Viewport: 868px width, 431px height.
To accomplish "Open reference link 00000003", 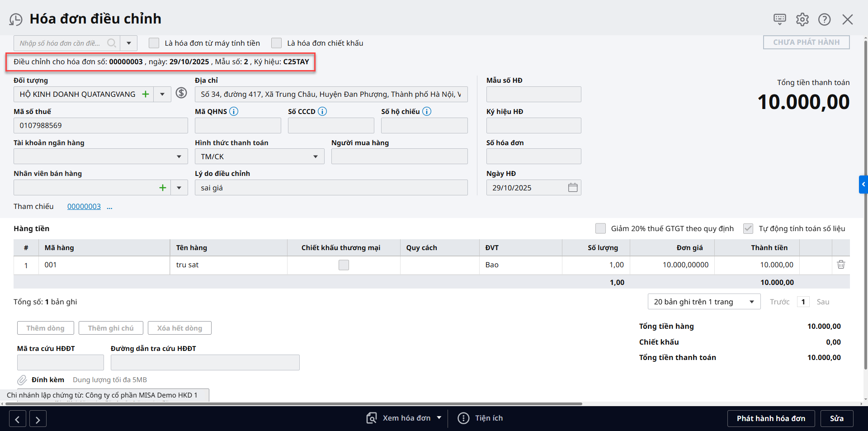I will [84, 206].
